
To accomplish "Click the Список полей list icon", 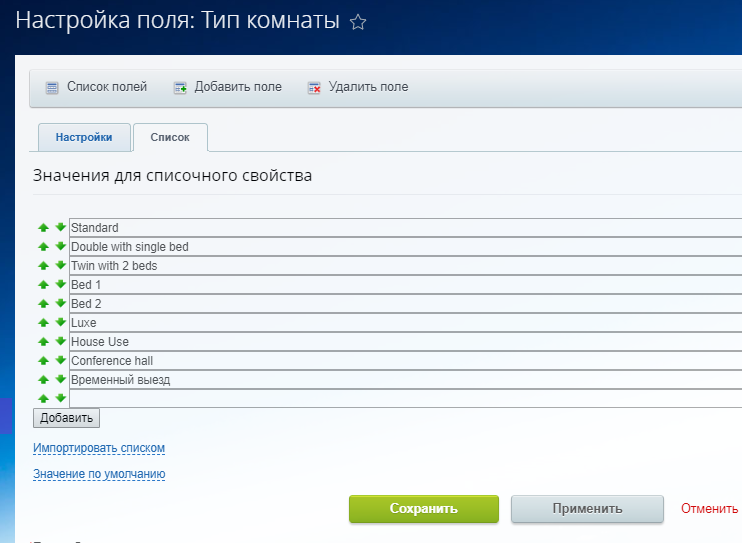I will point(52,88).
